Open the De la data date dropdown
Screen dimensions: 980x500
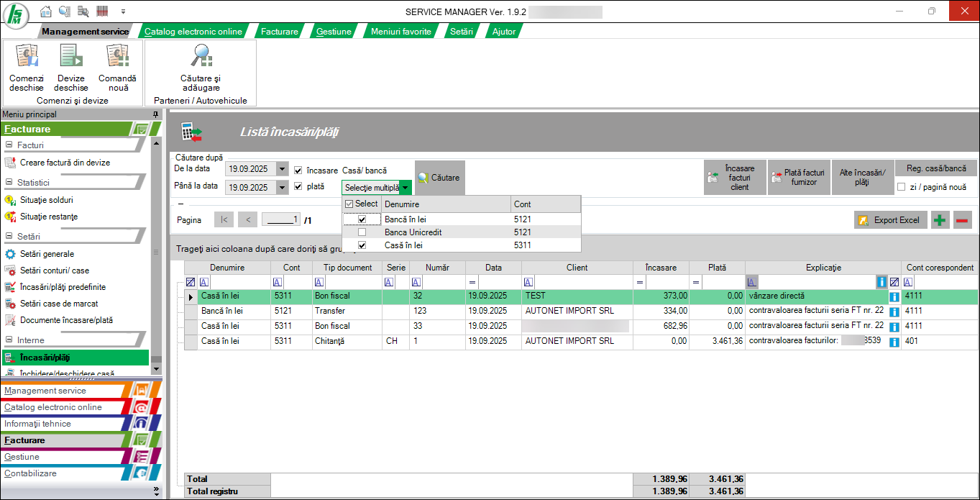pos(282,170)
